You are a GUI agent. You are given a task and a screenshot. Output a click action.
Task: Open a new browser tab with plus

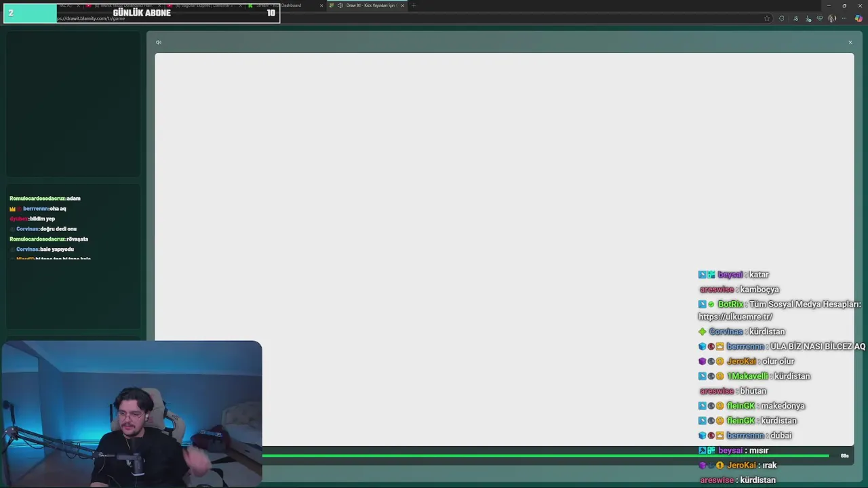click(x=414, y=5)
